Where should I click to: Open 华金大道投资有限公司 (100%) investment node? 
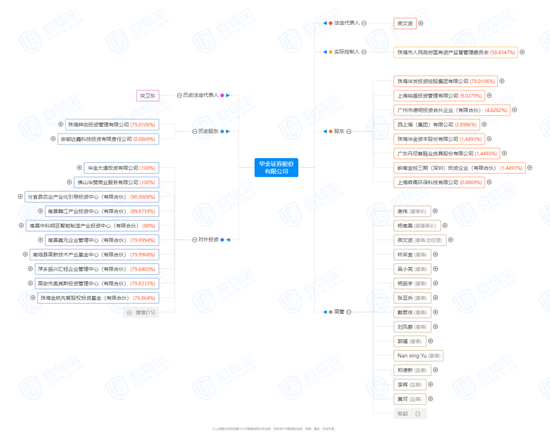(121, 168)
